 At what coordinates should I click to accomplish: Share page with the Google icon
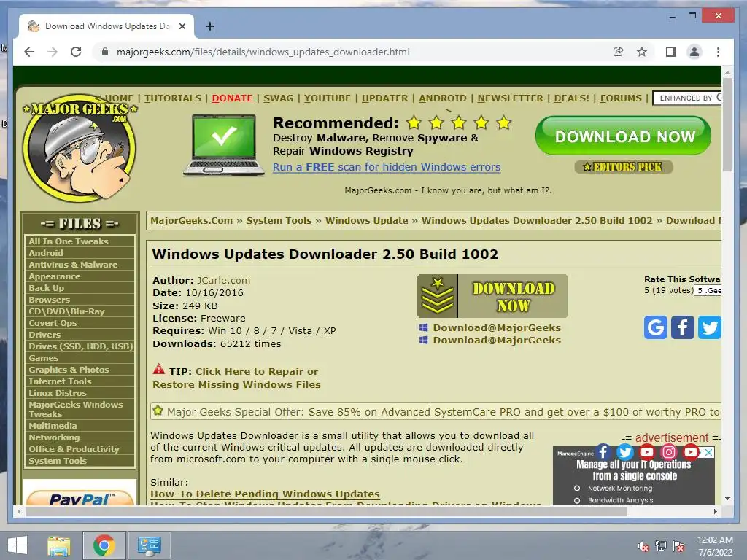coord(656,327)
